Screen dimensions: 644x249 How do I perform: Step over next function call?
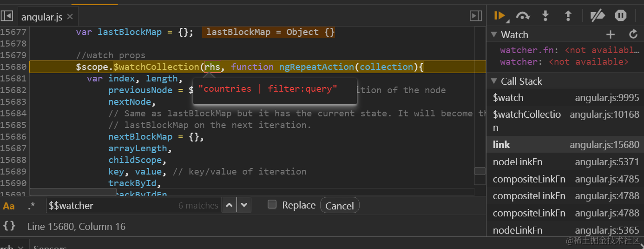point(523,16)
